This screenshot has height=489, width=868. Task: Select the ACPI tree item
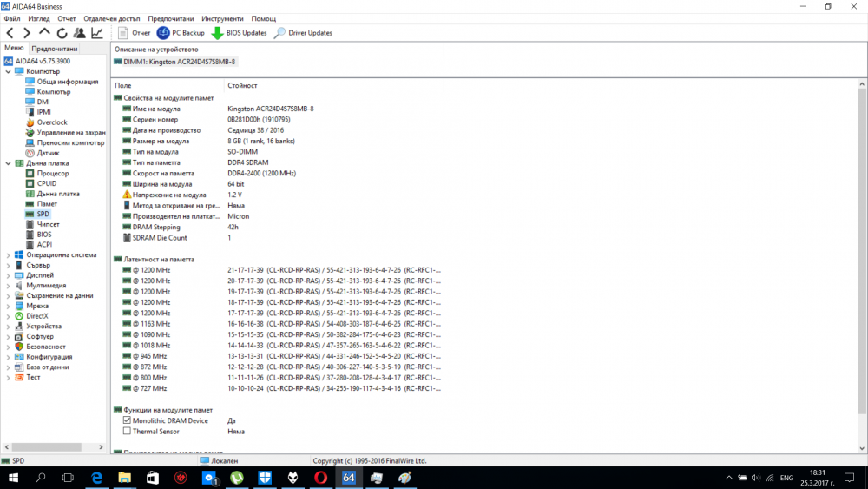[44, 244]
